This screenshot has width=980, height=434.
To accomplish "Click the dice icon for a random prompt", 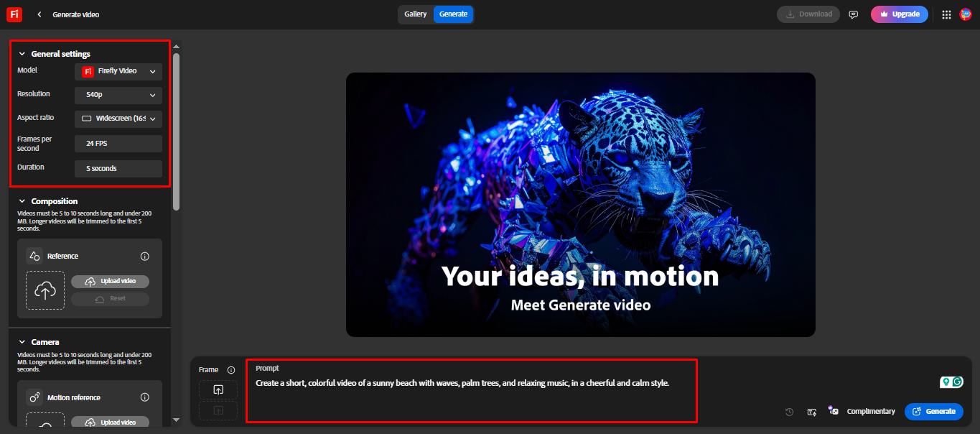I will (x=833, y=411).
